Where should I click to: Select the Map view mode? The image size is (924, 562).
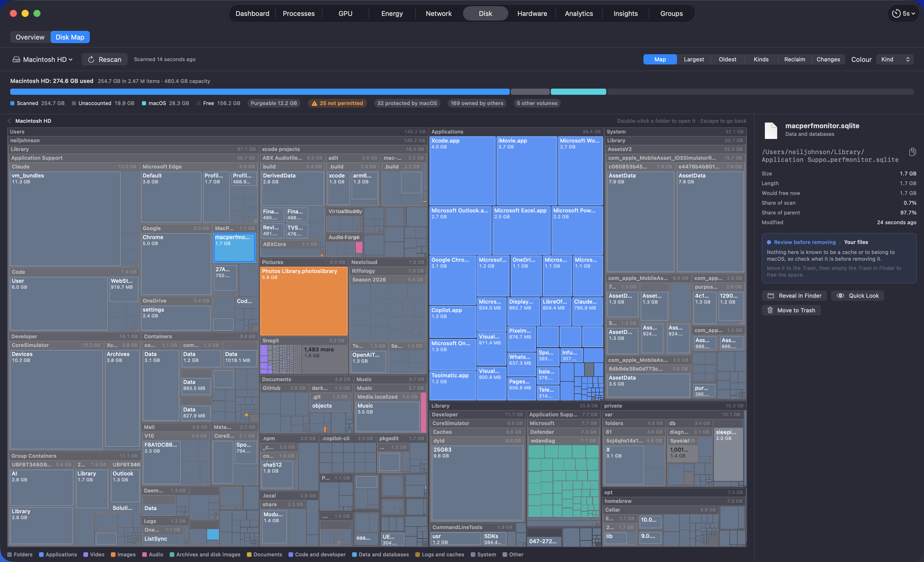(x=660, y=59)
